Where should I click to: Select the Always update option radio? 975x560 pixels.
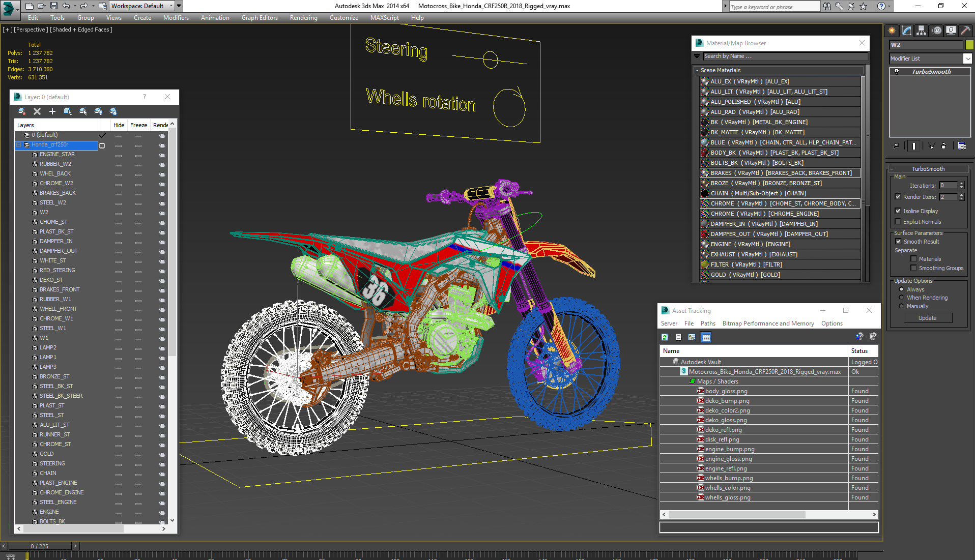pos(902,289)
